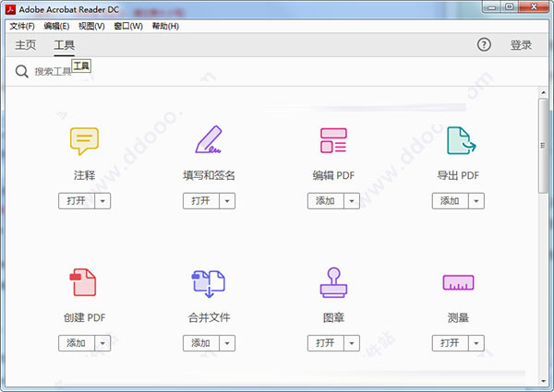The width and height of the screenshot is (554, 392).
Task: Click 打开 button under 填写和签名
Action: [x=201, y=201]
